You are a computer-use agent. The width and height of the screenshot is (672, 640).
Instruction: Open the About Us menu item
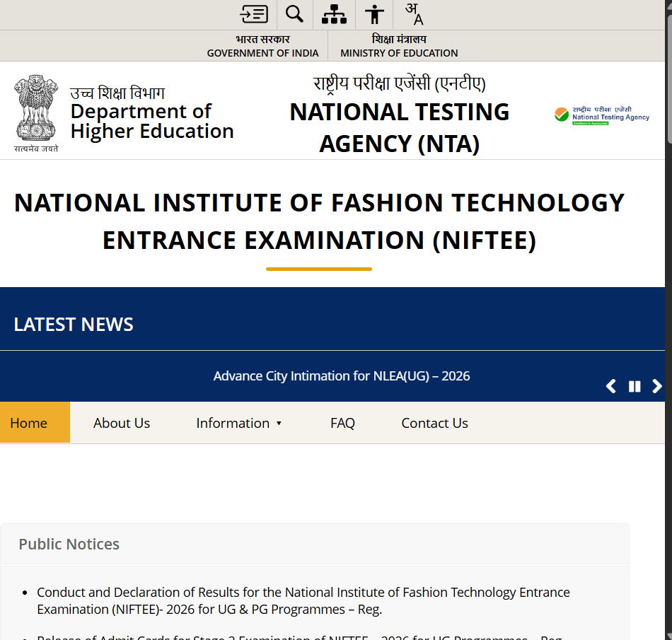pyautogui.click(x=122, y=423)
